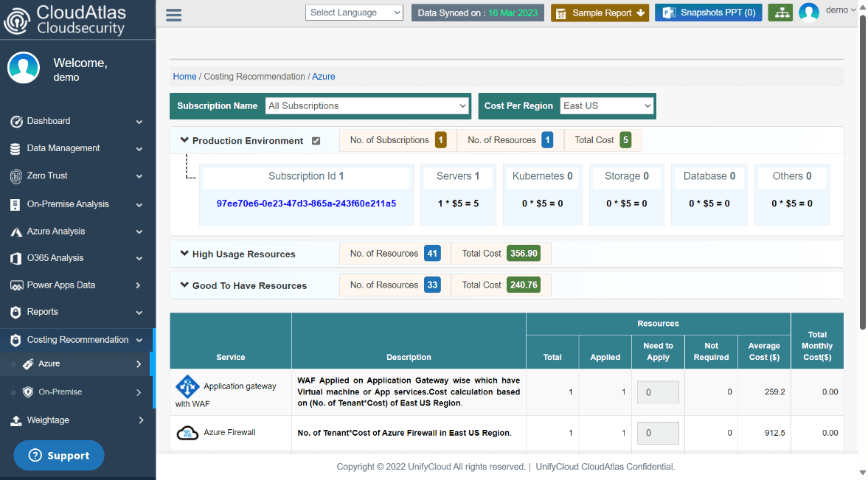Image resolution: width=868 pixels, height=480 pixels.
Task: Click the Good To Have resources count 33
Action: [432, 285]
